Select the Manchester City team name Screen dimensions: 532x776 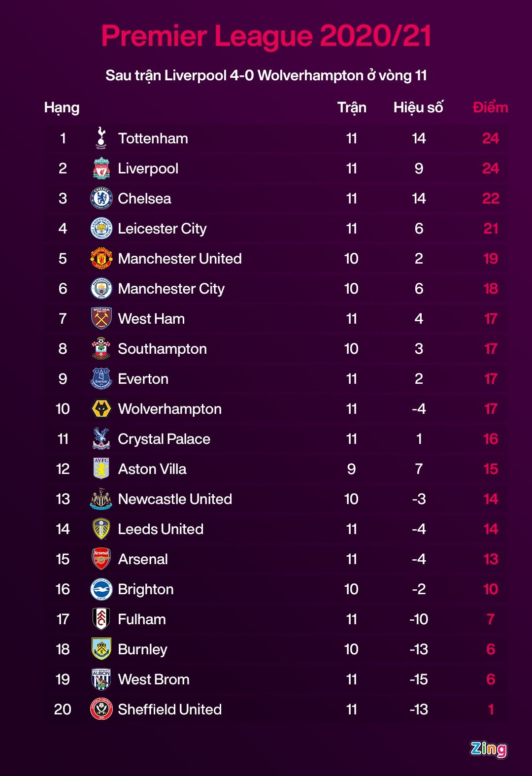[x=171, y=289]
